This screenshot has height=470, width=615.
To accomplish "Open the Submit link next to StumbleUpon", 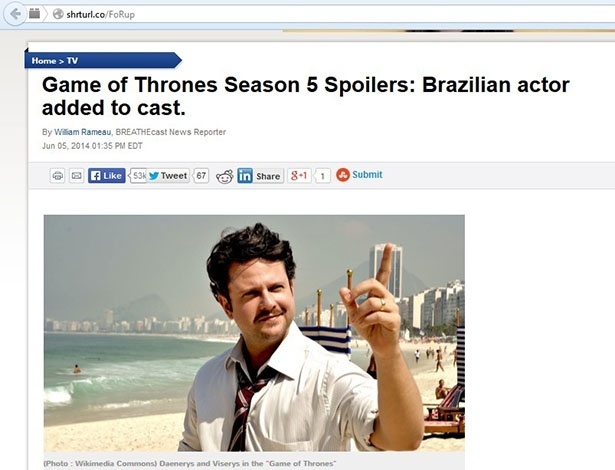I will pos(367,175).
